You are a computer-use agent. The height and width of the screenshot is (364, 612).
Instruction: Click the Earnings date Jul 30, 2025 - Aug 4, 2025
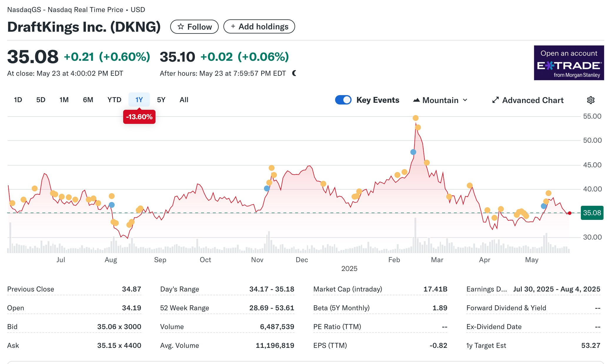557,289
